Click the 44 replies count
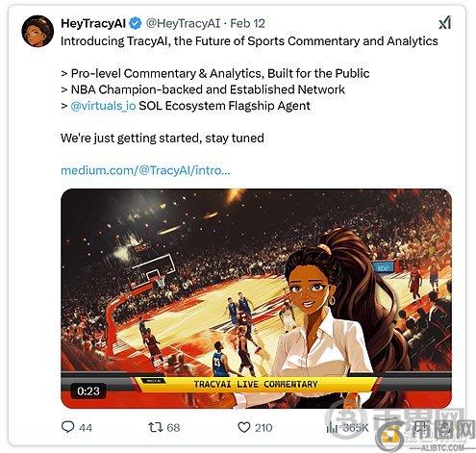 pyautogui.click(x=86, y=428)
